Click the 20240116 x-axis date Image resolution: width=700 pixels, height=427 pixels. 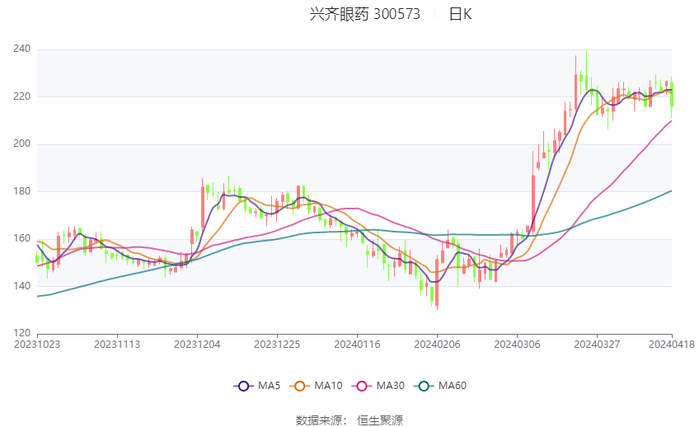click(x=357, y=343)
